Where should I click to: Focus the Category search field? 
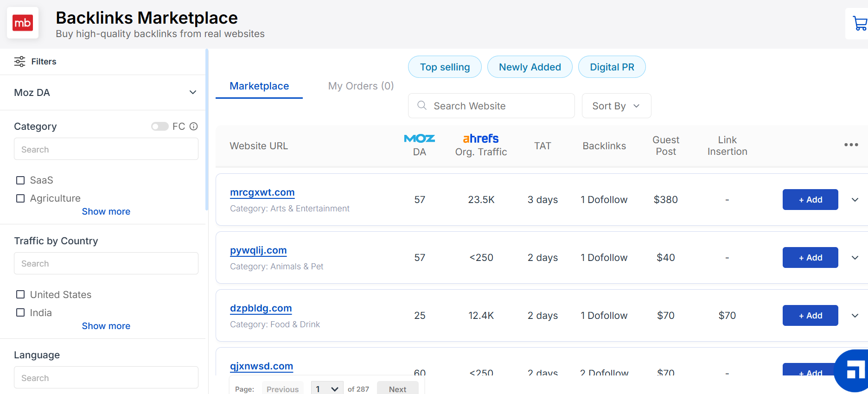pos(106,149)
